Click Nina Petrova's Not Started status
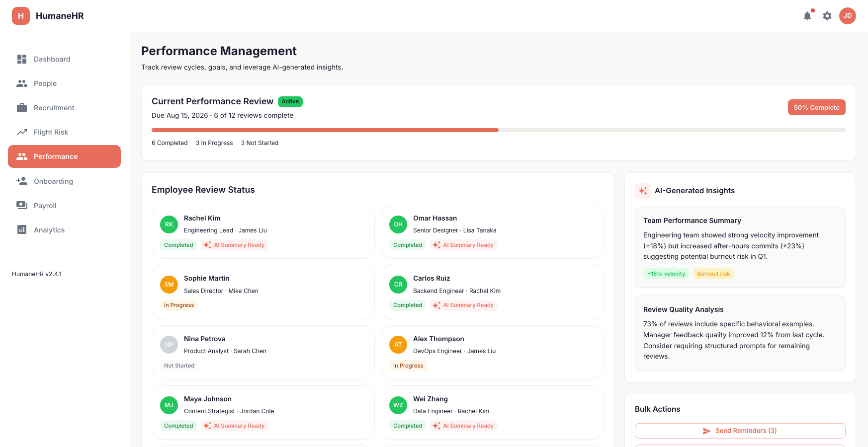 click(x=179, y=366)
